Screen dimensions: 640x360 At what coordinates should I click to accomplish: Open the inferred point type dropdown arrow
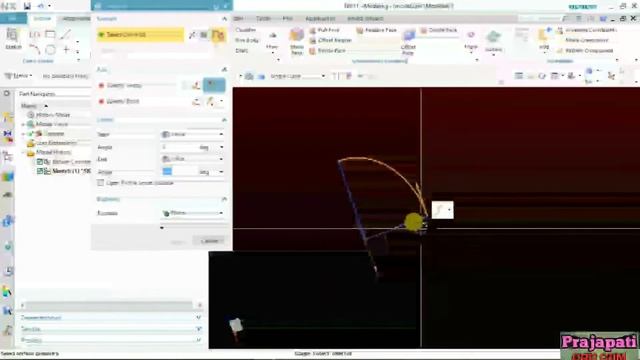coord(222,102)
